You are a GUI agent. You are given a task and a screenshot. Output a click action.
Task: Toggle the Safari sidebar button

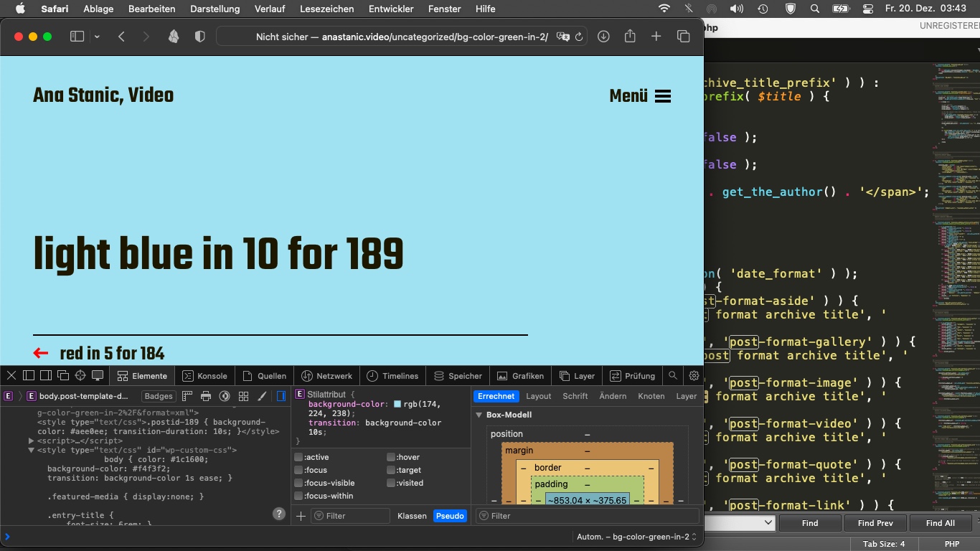coord(77,37)
